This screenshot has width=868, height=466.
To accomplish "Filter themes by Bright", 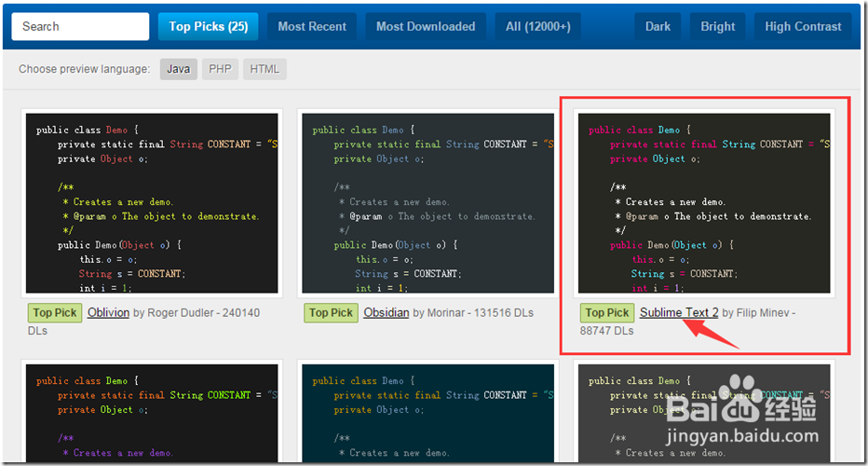I will 717,27.
